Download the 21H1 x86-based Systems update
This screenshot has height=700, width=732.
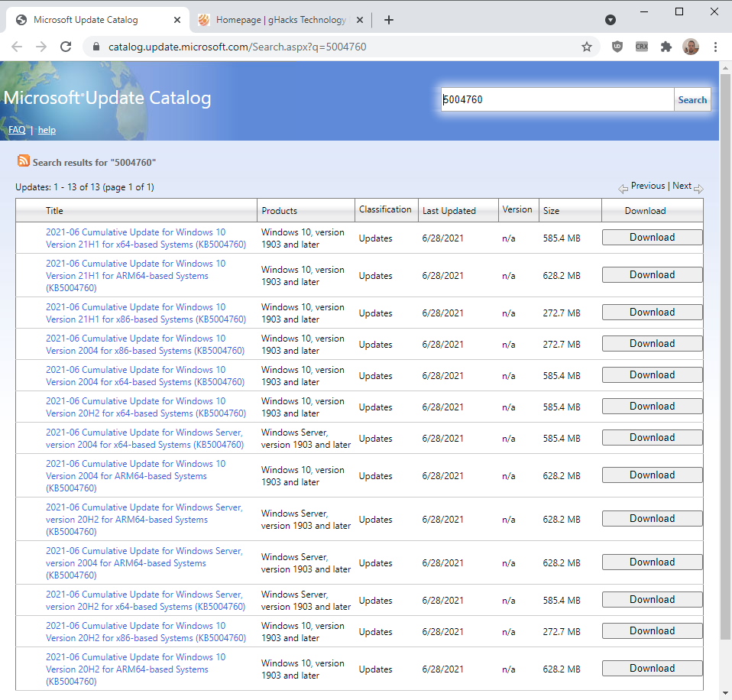(653, 312)
